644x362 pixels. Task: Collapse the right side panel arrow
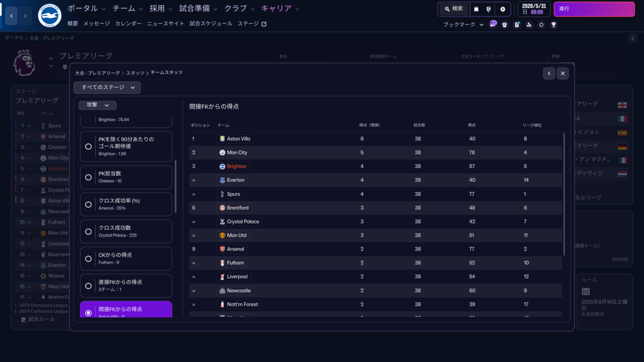tap(633, 39)
